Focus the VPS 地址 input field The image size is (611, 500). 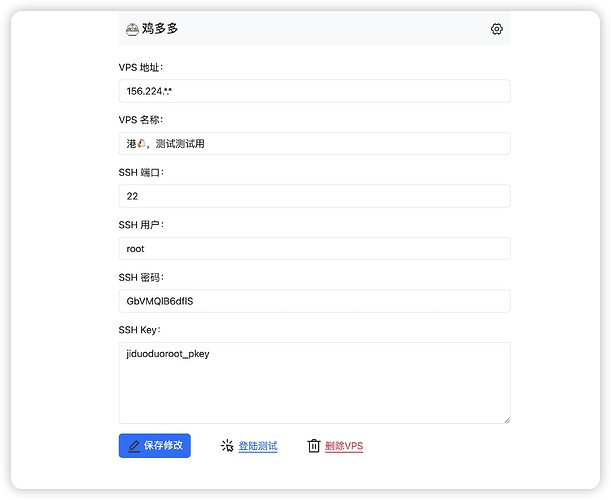[x=314, y=91]
